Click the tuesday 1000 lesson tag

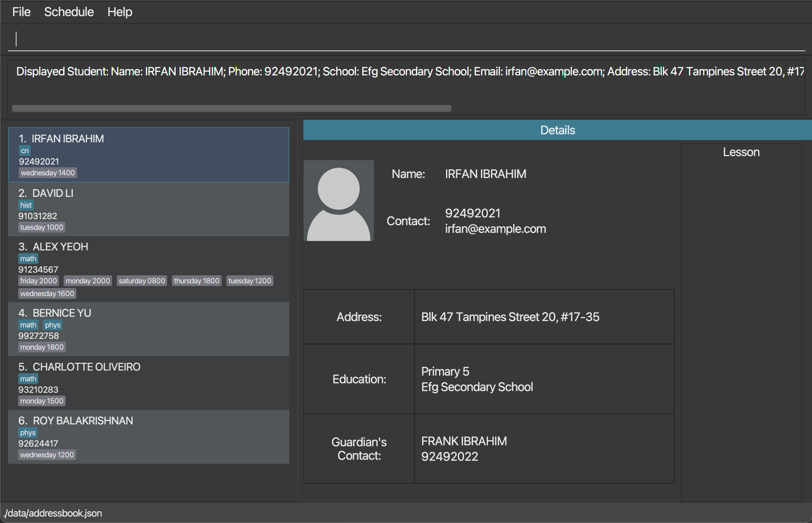42,227
